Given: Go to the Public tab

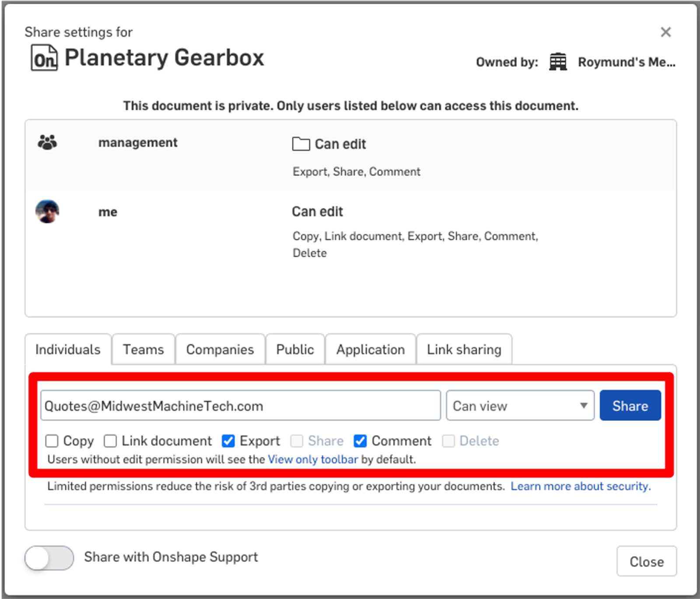Looking at the screenshot, I should (x=295, y=350).
